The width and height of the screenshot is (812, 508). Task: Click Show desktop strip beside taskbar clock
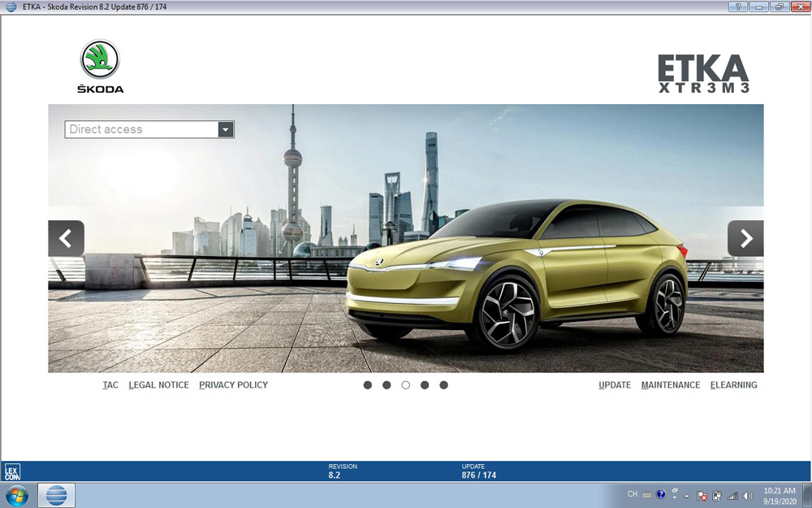tap(807, 496)
